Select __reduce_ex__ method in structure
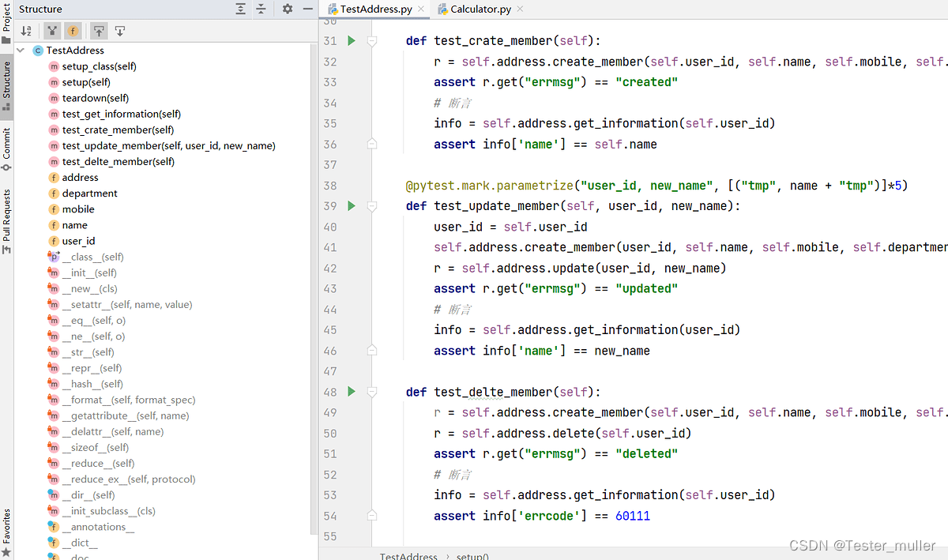The image size is (948, 560). point(128,479)
